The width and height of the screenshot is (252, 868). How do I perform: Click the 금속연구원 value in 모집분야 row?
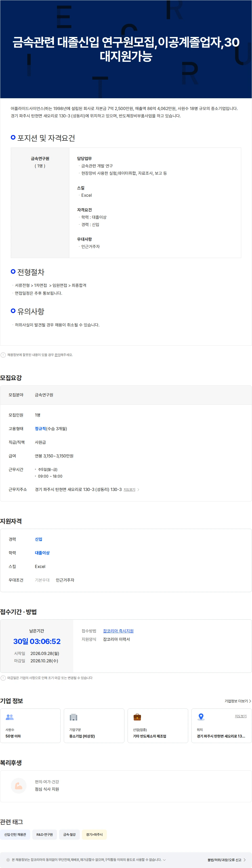[x=44, y=395]
